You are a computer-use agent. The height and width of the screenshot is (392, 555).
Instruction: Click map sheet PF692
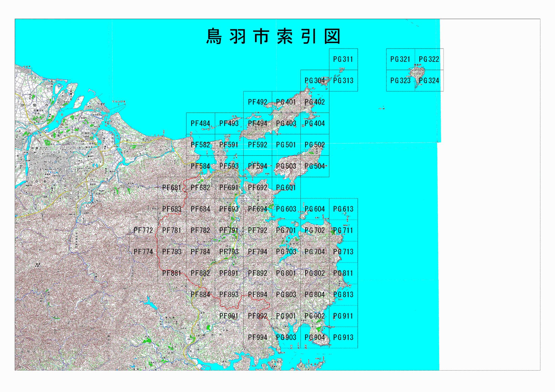[x=258, y=188]
